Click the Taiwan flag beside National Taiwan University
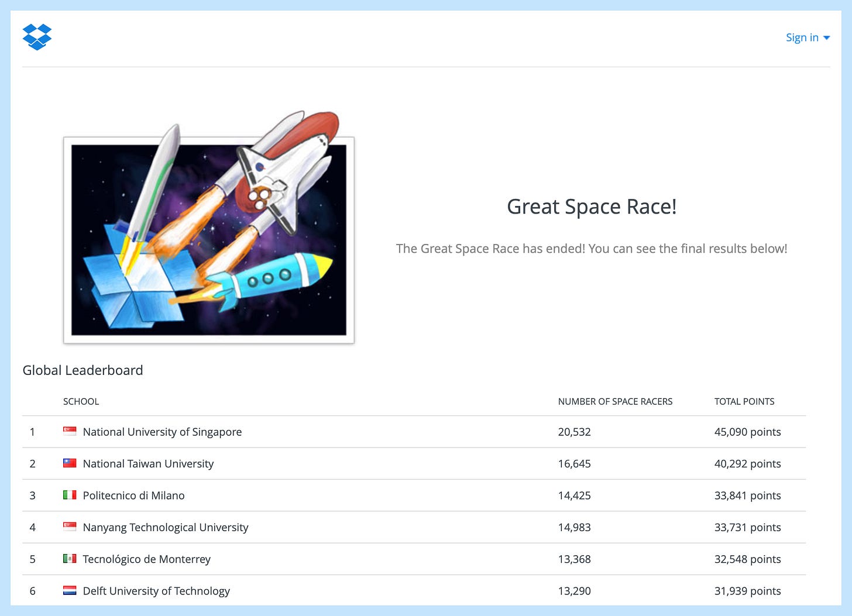This screenshot has width=852, height=616. 70,463
